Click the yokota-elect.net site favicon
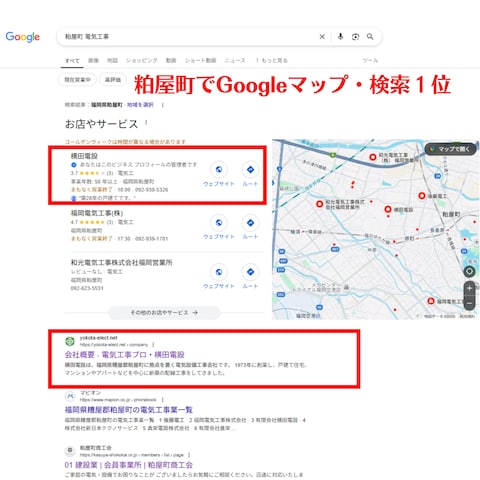This screenshot has width=480, height=480. point(70,341)
